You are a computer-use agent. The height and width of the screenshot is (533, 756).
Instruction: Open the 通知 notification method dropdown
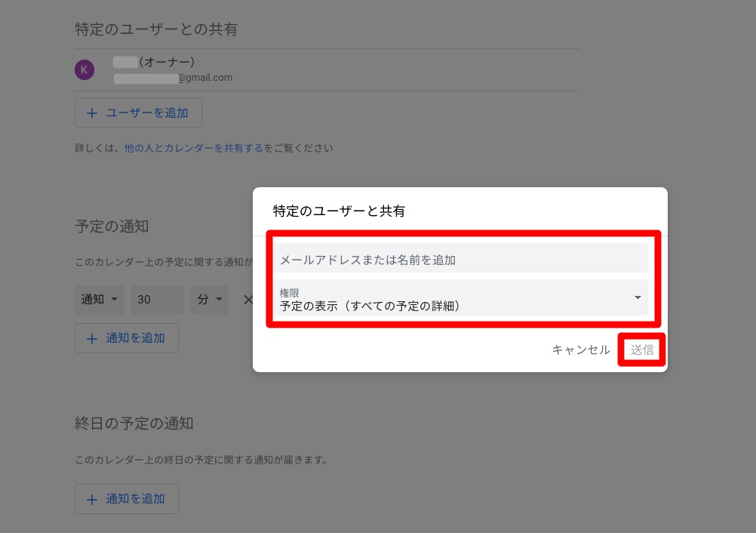pos(99,300)
